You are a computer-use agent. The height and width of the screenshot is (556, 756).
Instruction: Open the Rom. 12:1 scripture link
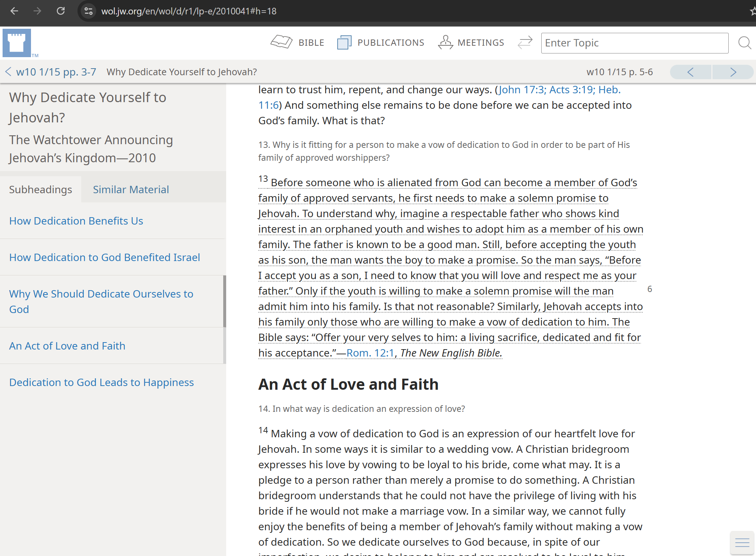[370, 353]
